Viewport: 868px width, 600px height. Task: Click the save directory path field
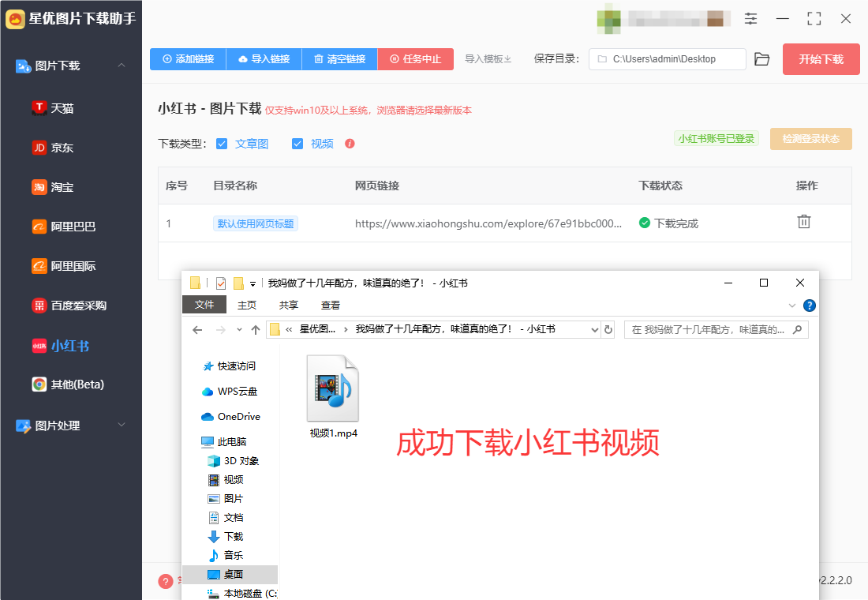[667, 59]
